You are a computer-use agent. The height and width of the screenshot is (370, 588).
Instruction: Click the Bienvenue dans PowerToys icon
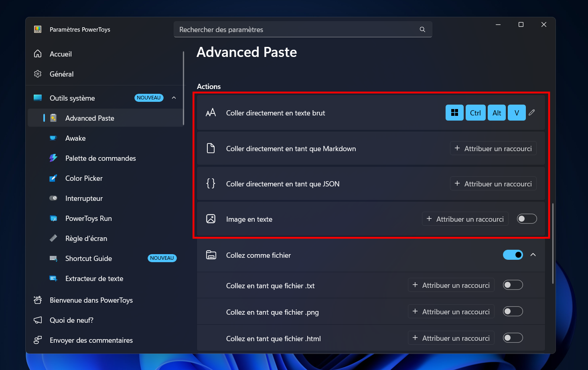point(38,300)
